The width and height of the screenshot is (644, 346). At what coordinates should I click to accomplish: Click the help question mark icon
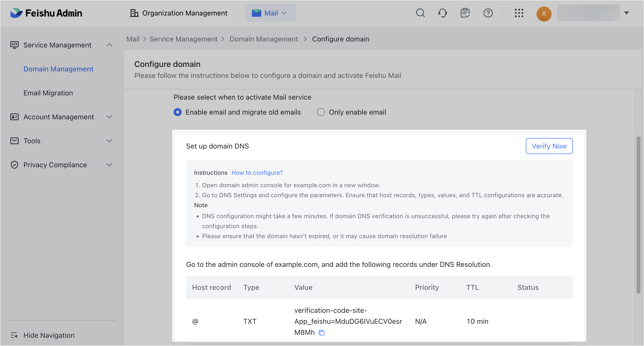[x=488, y=13]
